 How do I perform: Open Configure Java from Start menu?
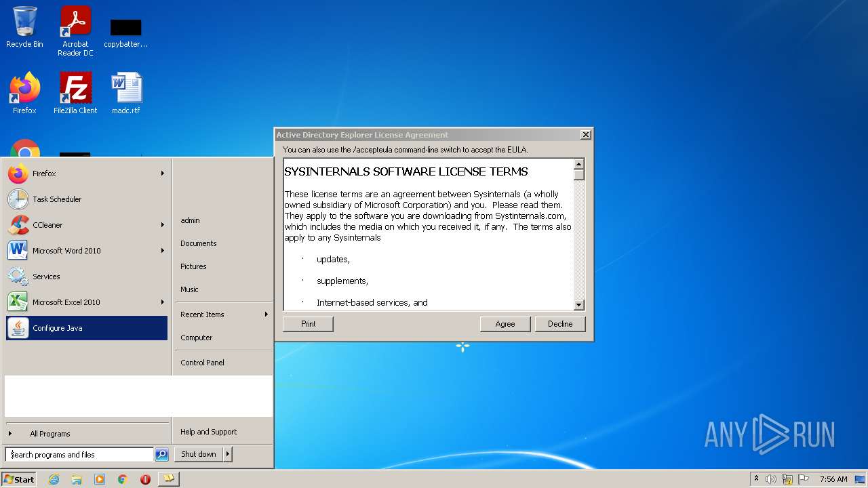87,328
